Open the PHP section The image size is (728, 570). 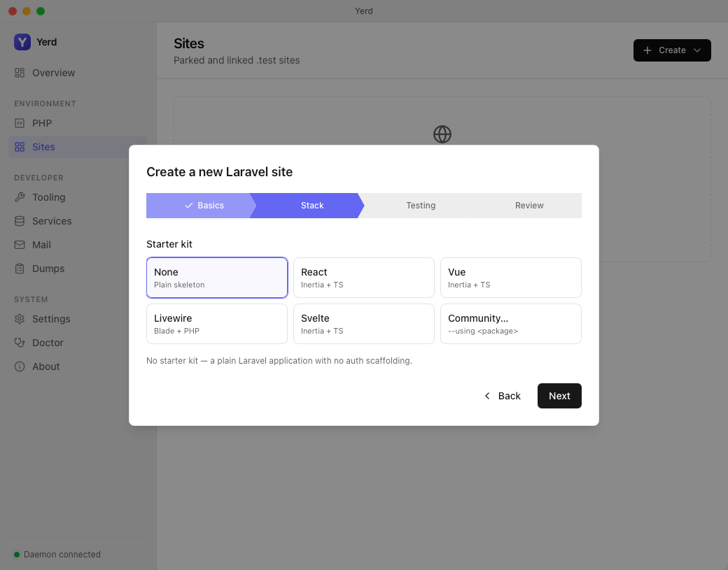(x=78, y=123)
